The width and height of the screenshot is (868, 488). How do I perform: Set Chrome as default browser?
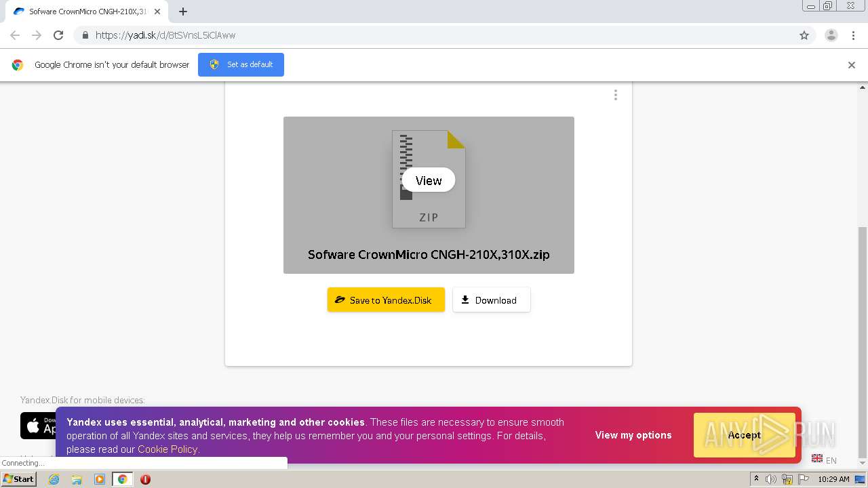[241, 64]
